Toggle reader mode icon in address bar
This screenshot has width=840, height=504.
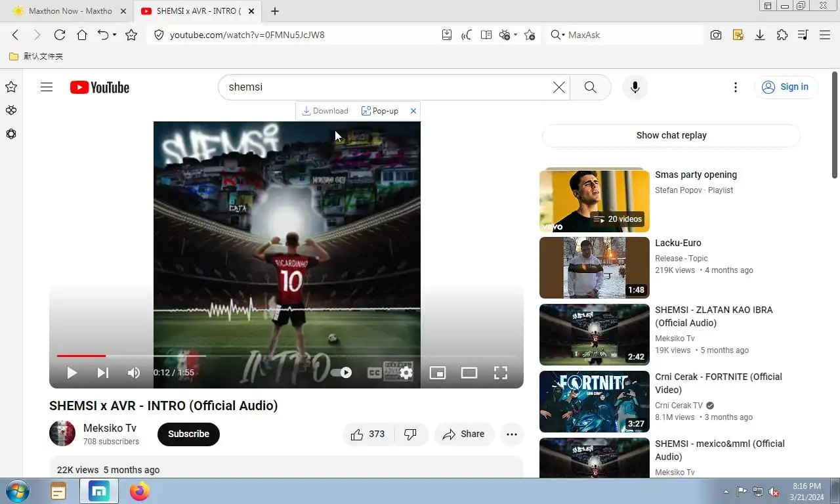click(486, 35)
